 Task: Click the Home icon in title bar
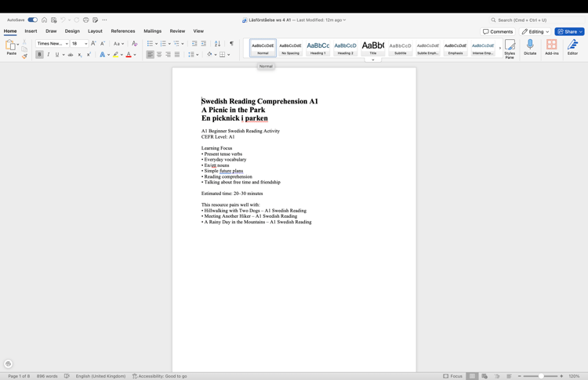(44, 20)
